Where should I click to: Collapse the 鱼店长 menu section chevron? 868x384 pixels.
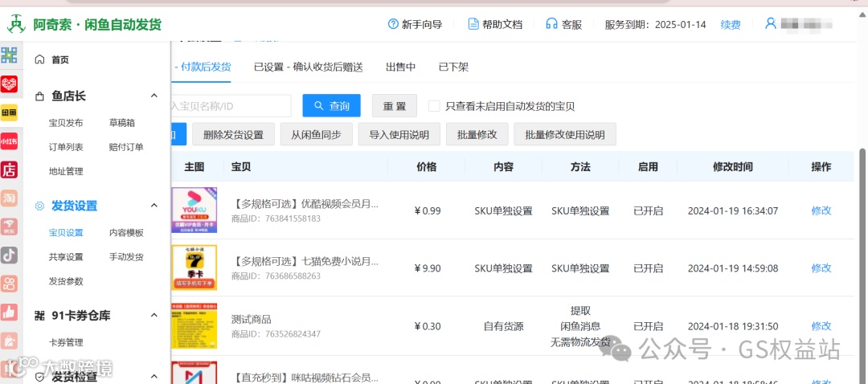click(x=154, y=96)
